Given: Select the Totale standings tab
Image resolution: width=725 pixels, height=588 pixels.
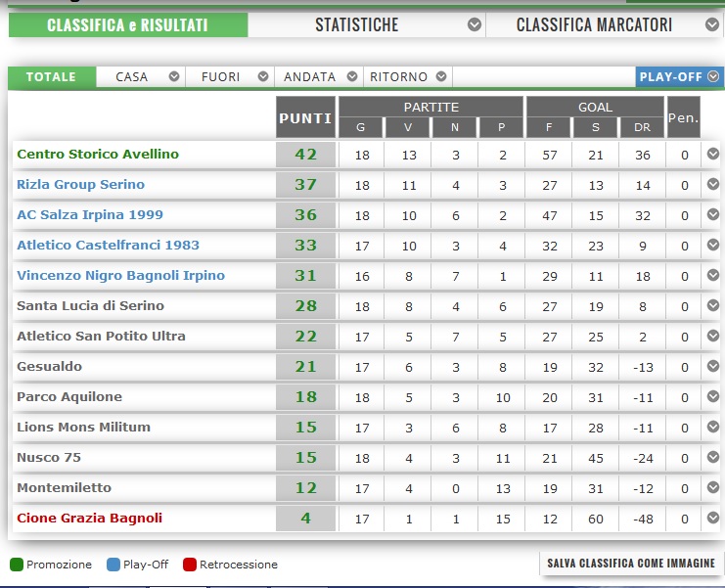Looking at the screenshot, I should point(51,76).
